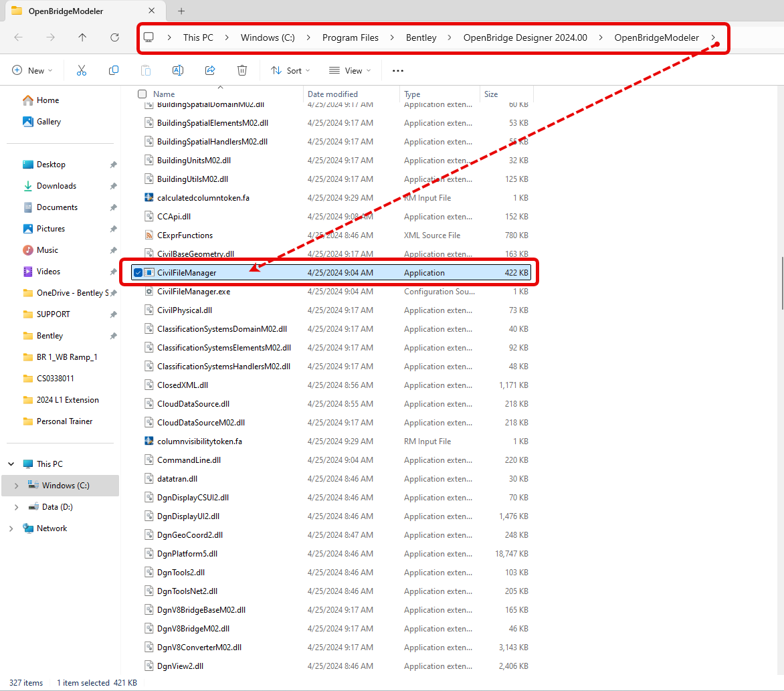Click the CivilFileManager application icon

149,272
